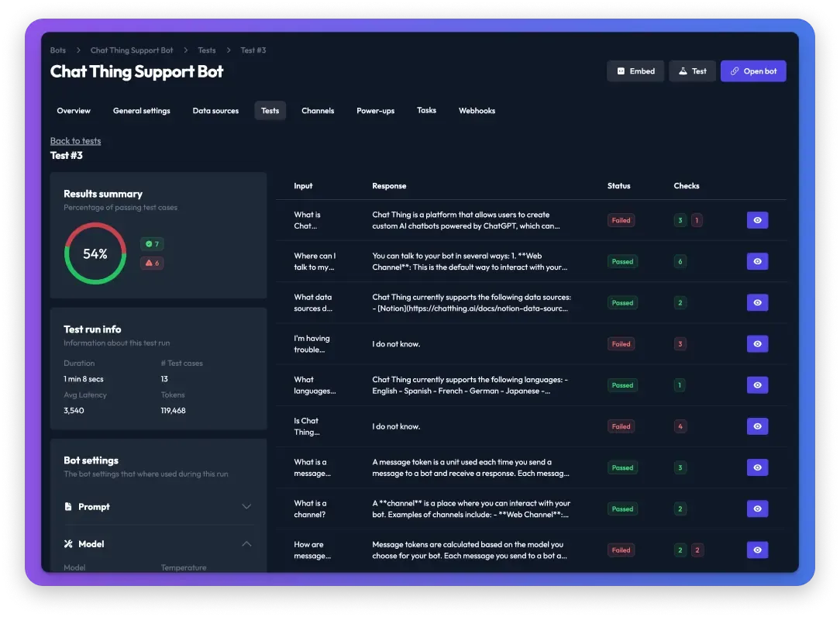840x617 pixels.
Task: Open the Webhooks tab
Action: 477,111
